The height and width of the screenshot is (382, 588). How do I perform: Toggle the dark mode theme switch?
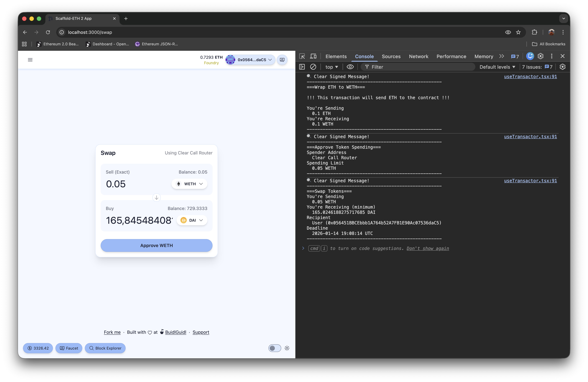coord(275,348)
